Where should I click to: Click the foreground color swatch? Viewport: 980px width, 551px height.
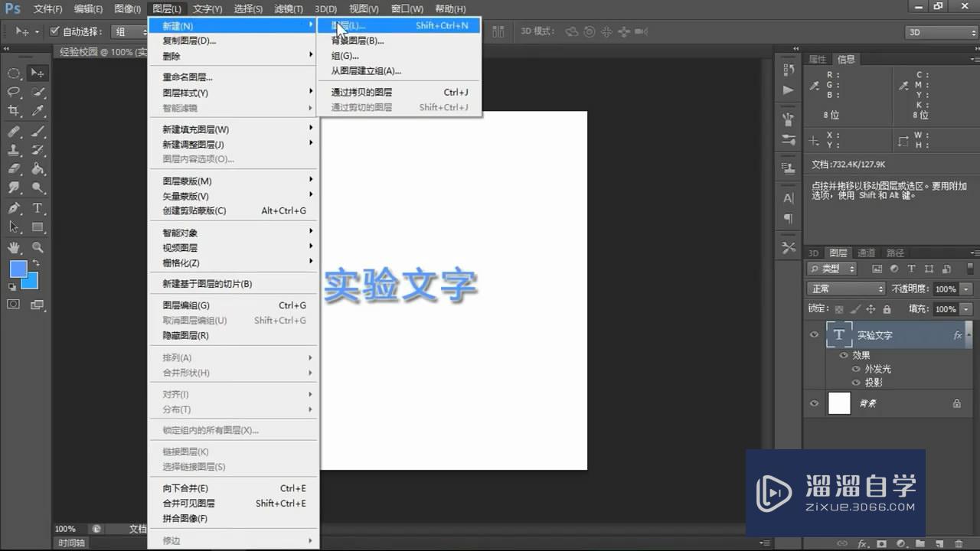pyautogui.click(x=17, y=268)
